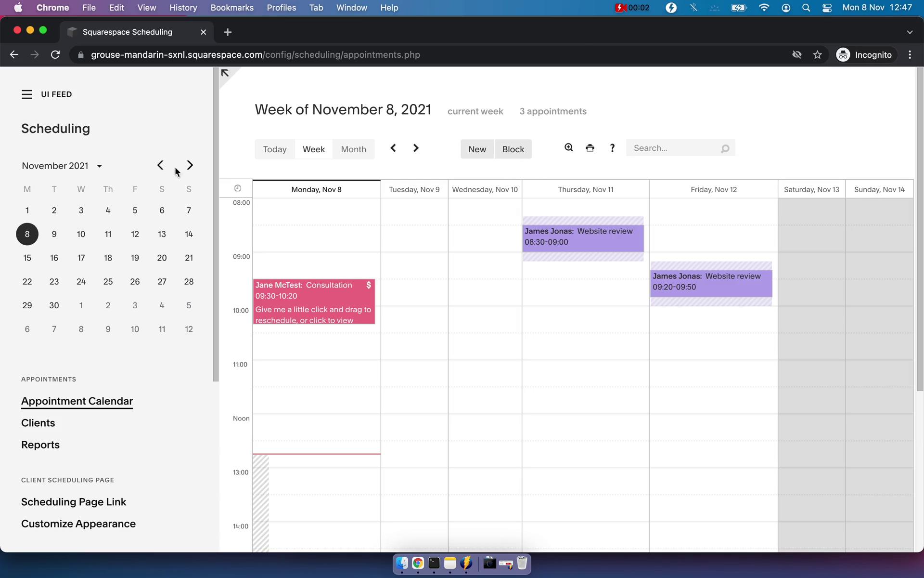Screen dimensions: 924x578
Task: Click the search icon to search appointments
Action: coord(726,148)
